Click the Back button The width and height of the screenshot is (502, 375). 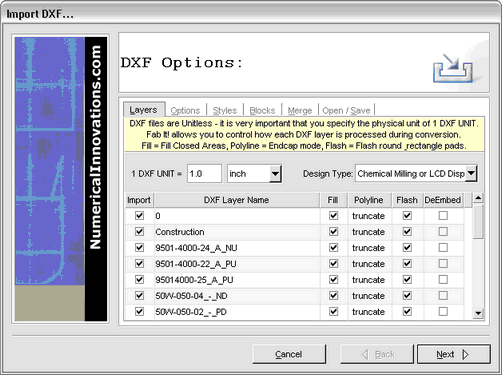point(377,354)
